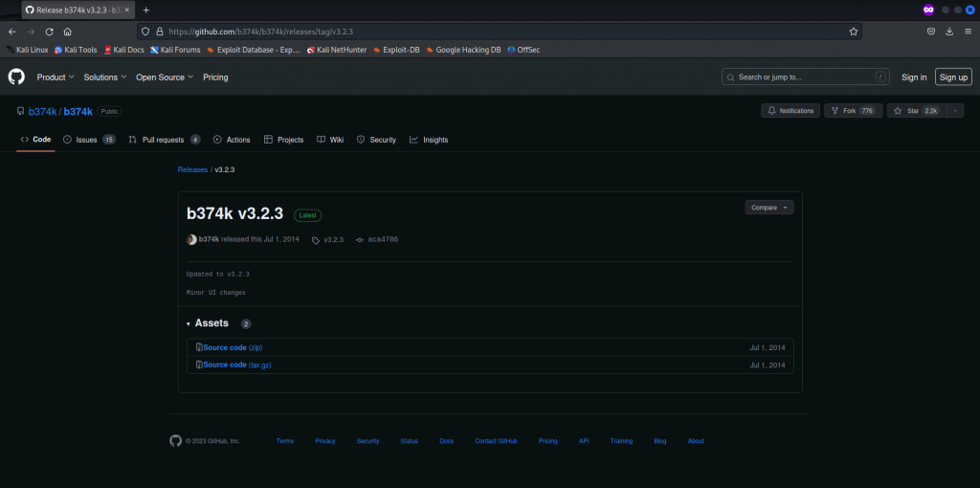Viewport: 980px width, 488px height.
Task: Click the footer Privacy link
Action: [325, 441]
